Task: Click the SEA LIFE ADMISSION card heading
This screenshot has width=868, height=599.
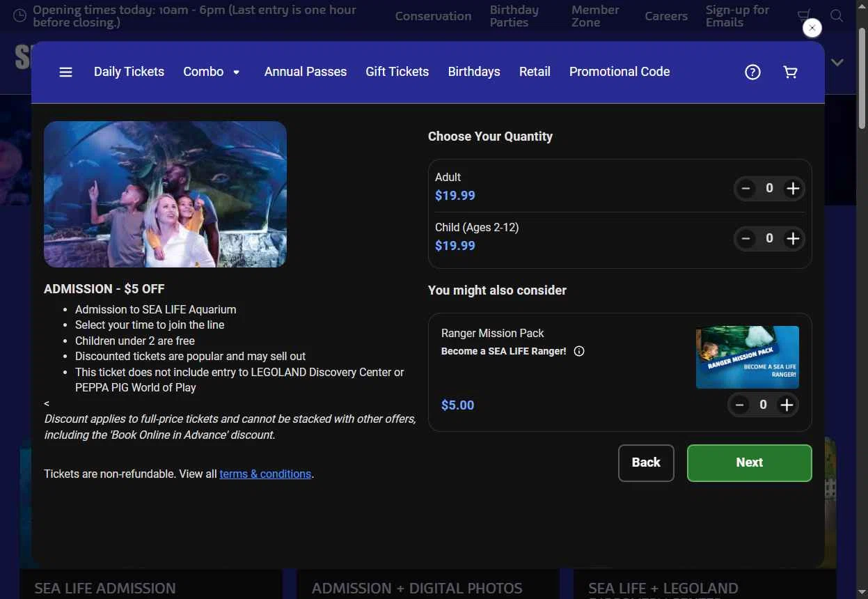Action: click(x=105, y=589)
